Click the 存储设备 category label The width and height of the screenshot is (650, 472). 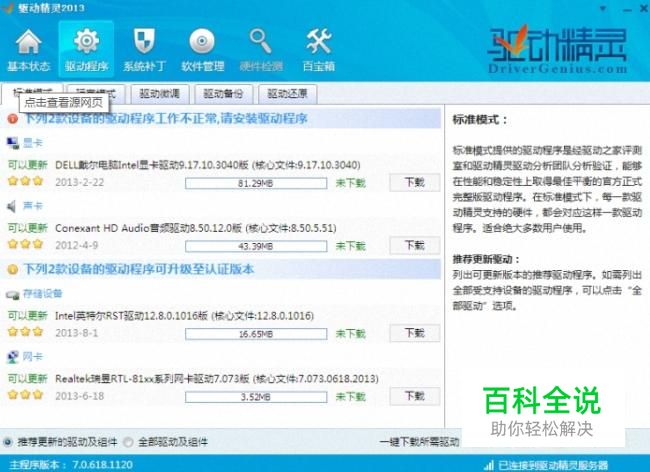point(43,294)
